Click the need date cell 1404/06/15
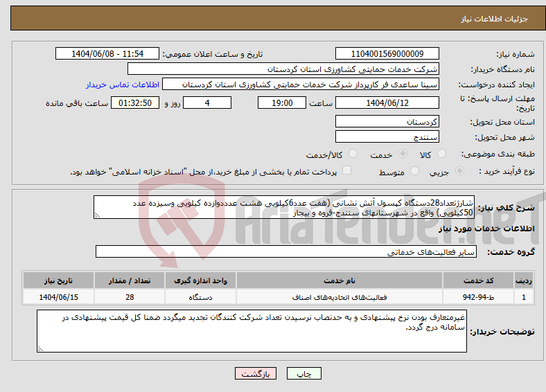The height and width of the screenshot is (392, 546). click(58, 297)
